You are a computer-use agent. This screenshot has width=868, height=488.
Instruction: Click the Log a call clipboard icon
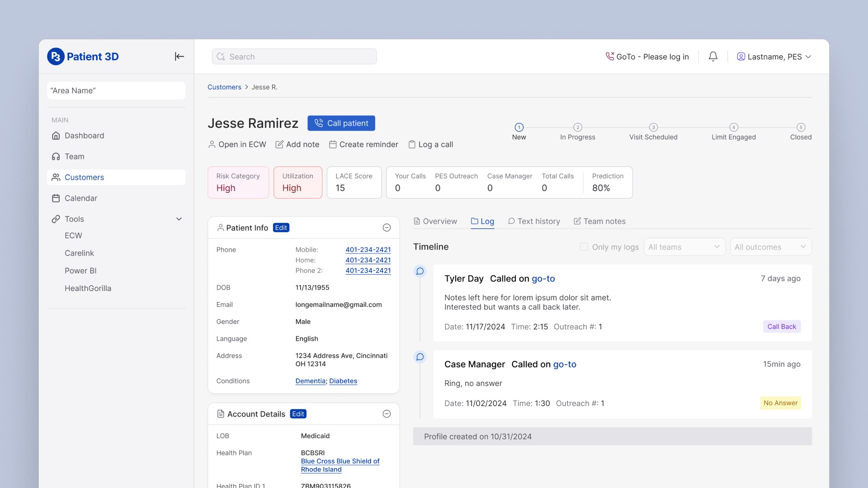click(412, 144)
